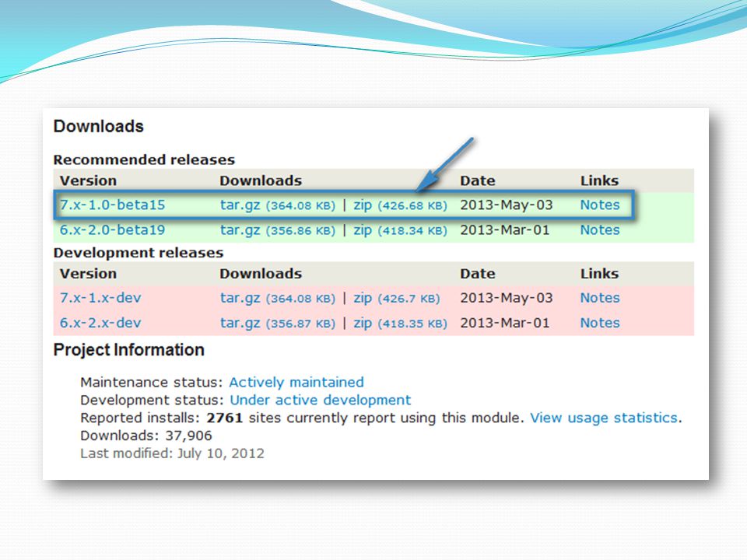The image size is (747, 560).
Task: Open View usage statistics link
Action: coord(604,418)
